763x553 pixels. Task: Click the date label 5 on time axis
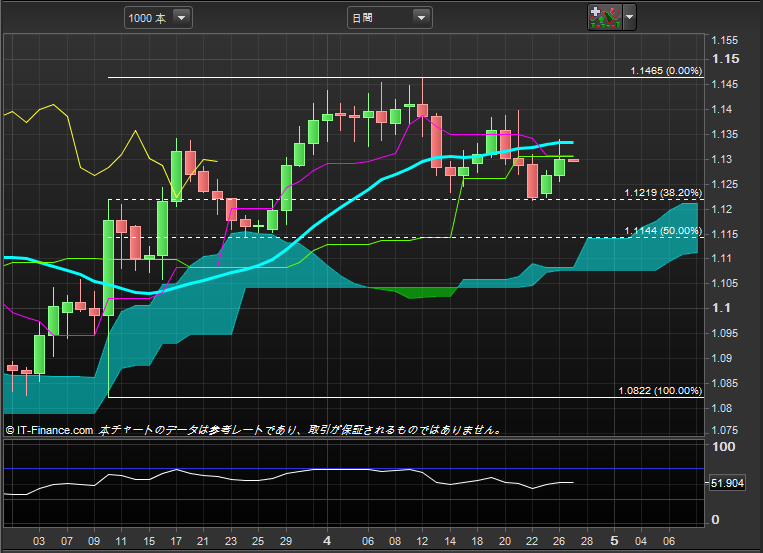(x=614, y=540)
